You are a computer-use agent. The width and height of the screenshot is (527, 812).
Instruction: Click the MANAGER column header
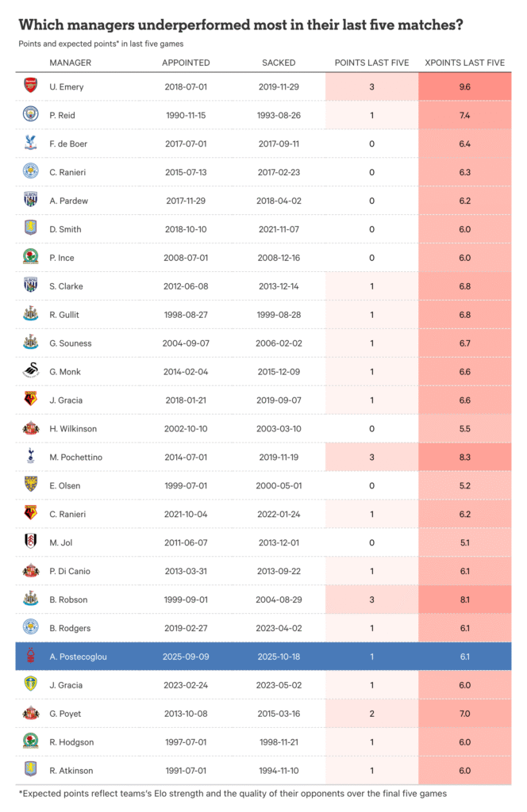(x=70, y=63)
